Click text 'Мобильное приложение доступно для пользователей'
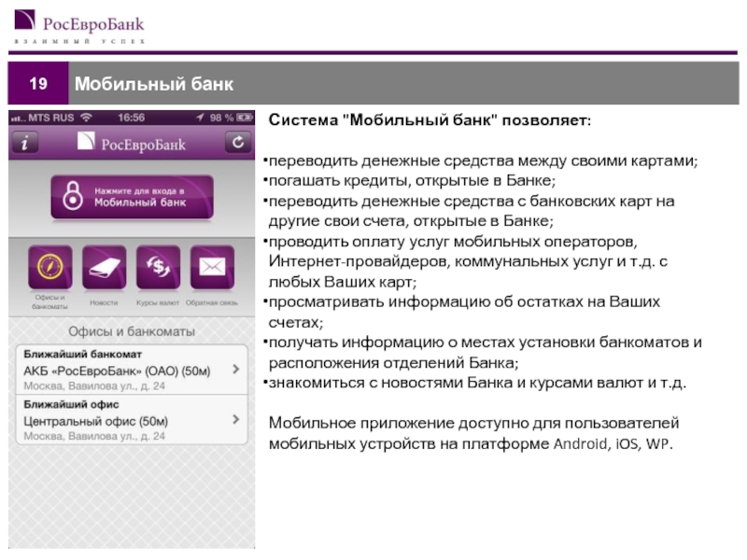Viewport: 747px width, 560px height. coord(474,423)
